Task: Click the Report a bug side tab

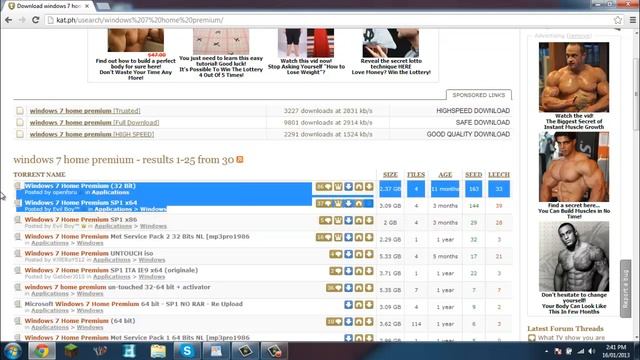Action: coord(625,288)
